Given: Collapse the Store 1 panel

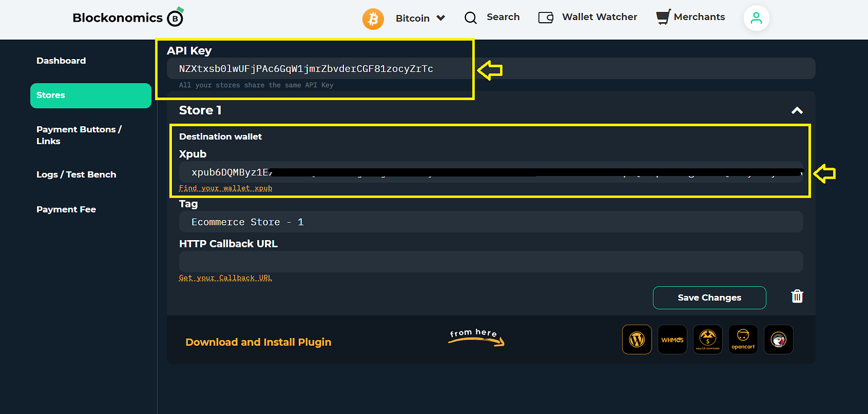Looking at the screenshot, I should coord(797,111).
